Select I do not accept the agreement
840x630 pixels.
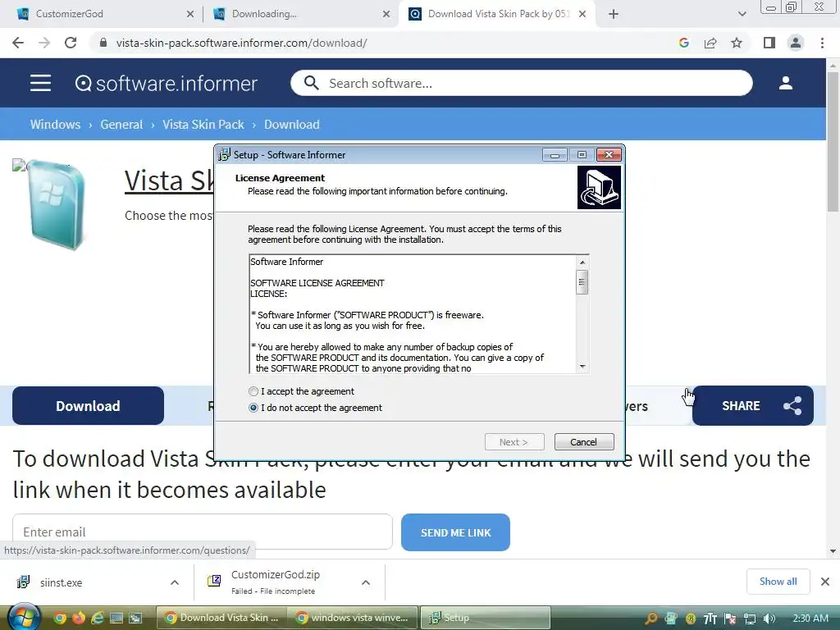click(x=315, y=408)
